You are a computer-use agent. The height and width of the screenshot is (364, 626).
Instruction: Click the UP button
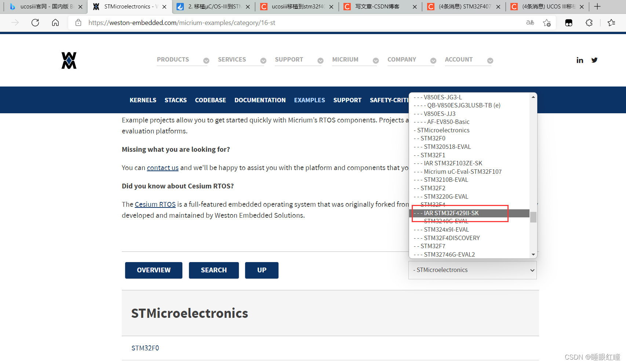click(262, 270)
